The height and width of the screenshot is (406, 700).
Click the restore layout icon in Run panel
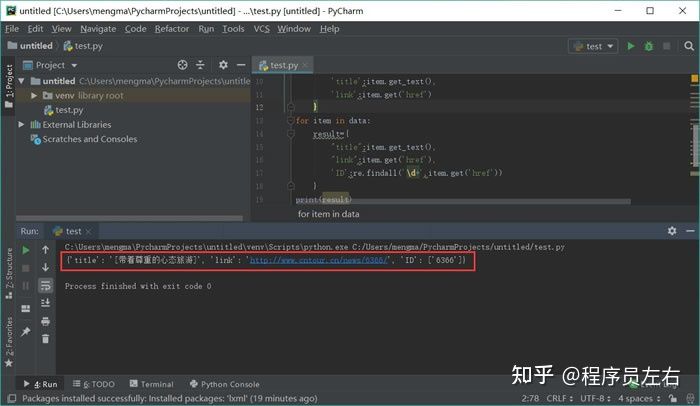[x=26, y=308]
